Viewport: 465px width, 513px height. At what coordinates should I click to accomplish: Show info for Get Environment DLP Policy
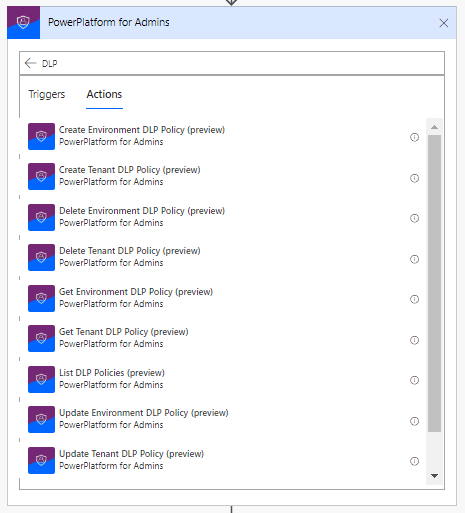click(x=414, y=299)
